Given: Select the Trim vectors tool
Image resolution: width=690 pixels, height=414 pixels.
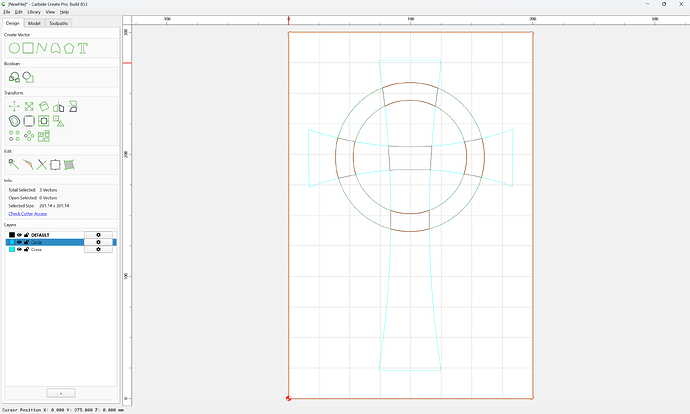Looking at the screenshot, I should coord(41,165).
